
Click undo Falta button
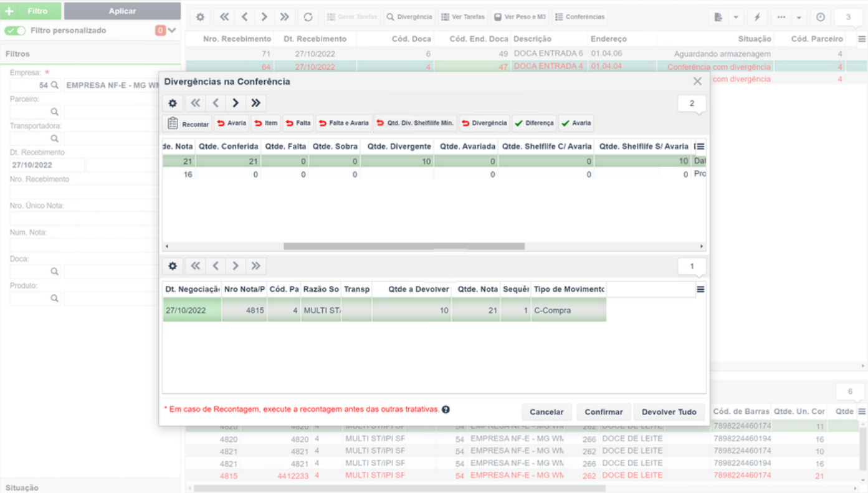(298, 123)
